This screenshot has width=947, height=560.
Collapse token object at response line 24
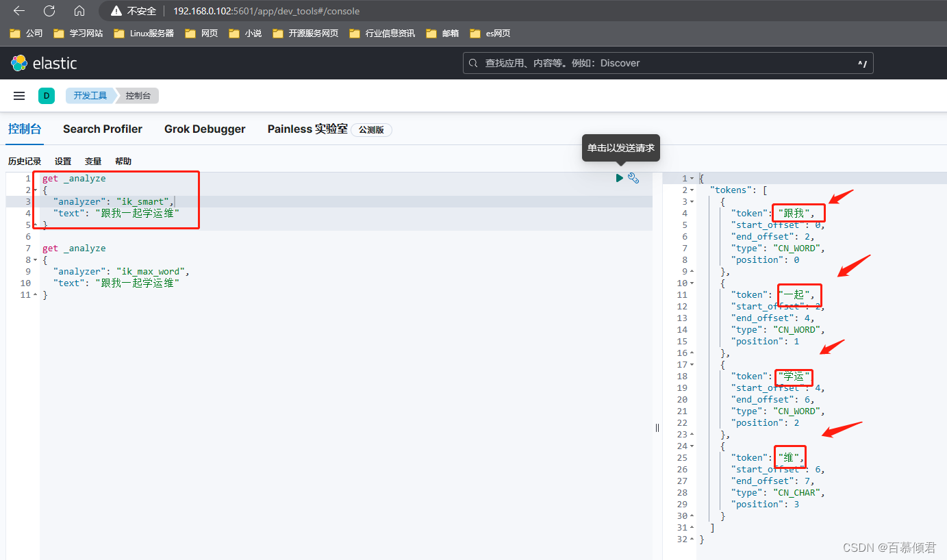(x=692, y=446)
